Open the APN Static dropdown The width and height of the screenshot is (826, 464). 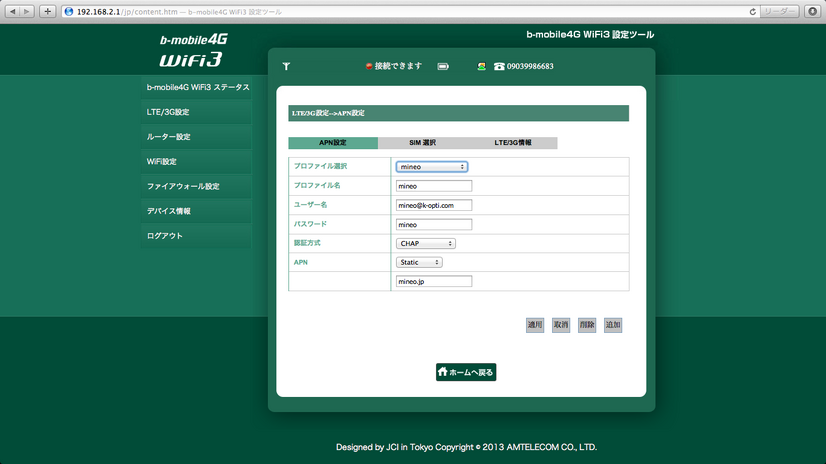[419, 262]
